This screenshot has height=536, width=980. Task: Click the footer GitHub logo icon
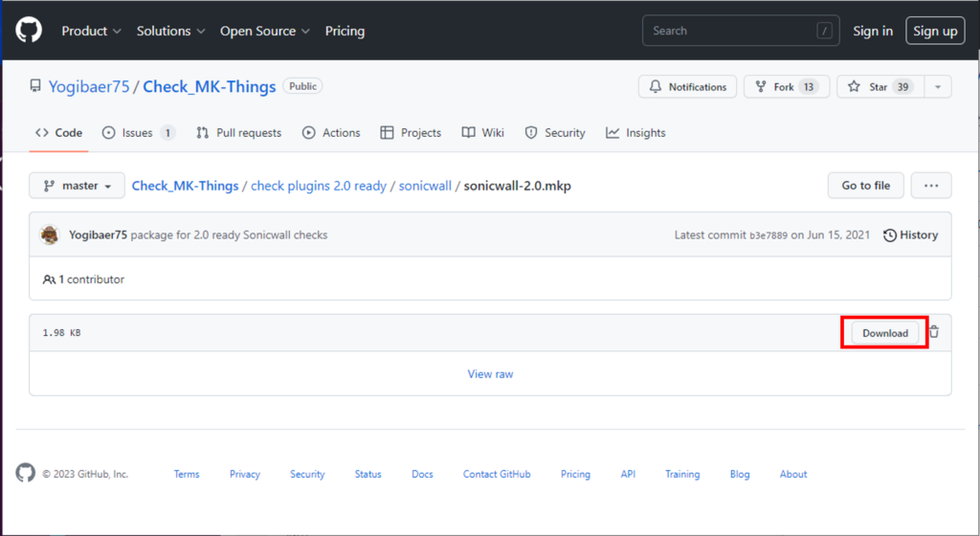pyautogui.click(x=26, y=473)
